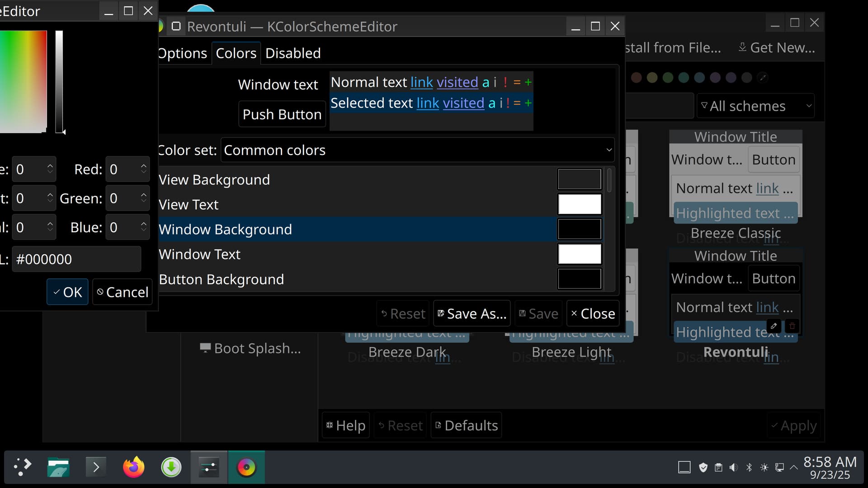
Task: Click the View Text white color swatch
Action: (x=579, y=205)
